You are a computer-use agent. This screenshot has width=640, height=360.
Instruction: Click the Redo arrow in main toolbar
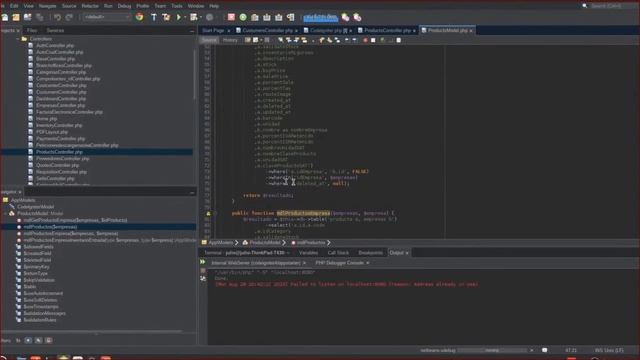69,17
